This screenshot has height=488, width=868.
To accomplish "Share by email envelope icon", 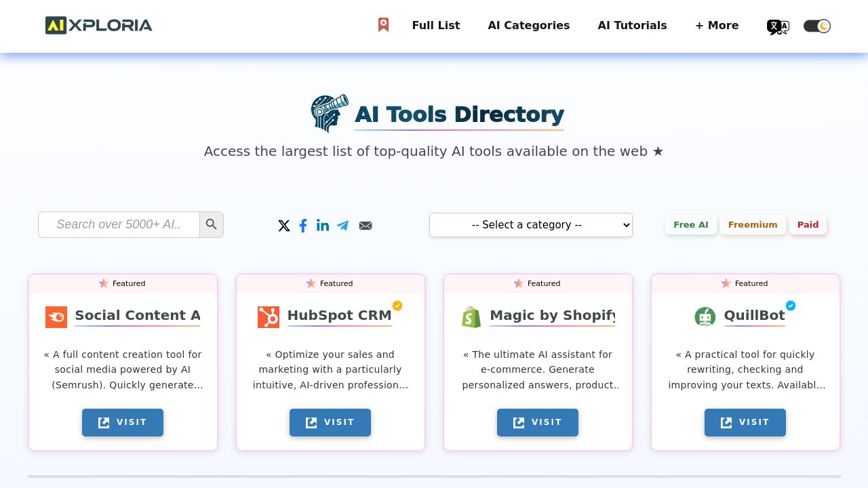I will click(366, 226).
